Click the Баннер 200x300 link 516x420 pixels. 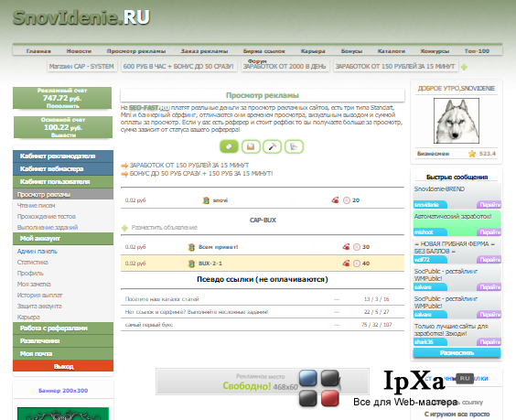tap(63, 391)
